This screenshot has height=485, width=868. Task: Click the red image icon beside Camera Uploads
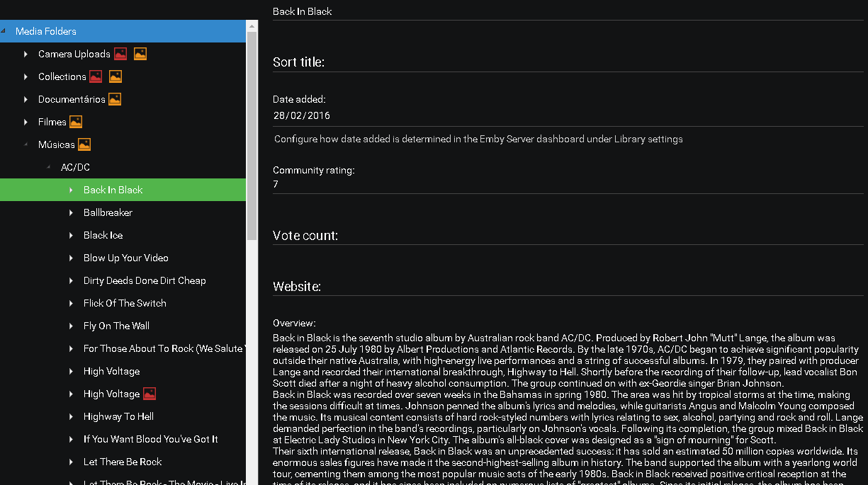120,54
